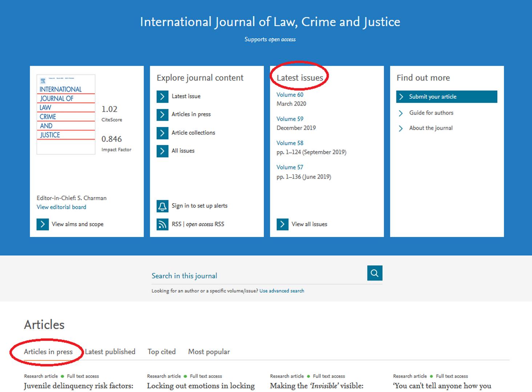Select Sign in to set up alerts
Image resolution: width=532 pixels, height=392 pixels.
[199, 206]
